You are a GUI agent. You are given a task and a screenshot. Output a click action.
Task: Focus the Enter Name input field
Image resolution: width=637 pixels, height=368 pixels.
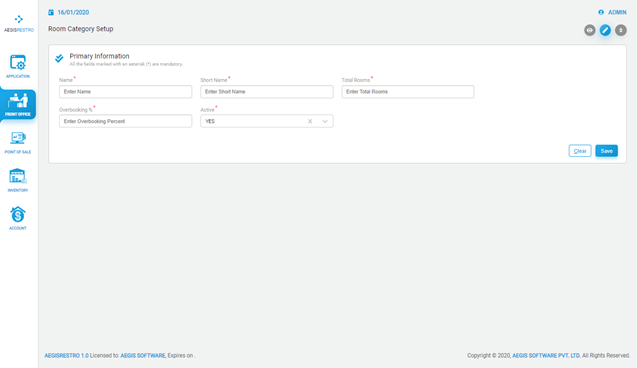(126, 92)
